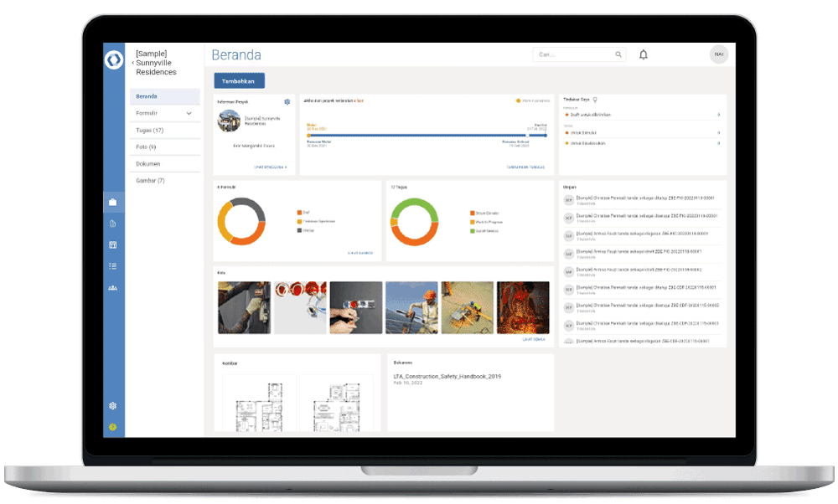The width and height of the screenshot is (838, 504).
Task: Open the calendar icon in the sidebar
Action: (x=113, y=244)
